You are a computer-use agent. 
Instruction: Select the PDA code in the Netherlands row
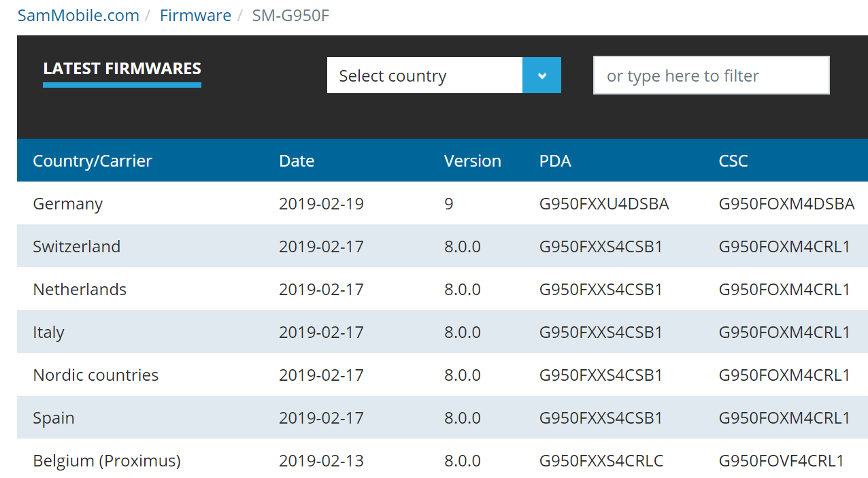(601, 290)
